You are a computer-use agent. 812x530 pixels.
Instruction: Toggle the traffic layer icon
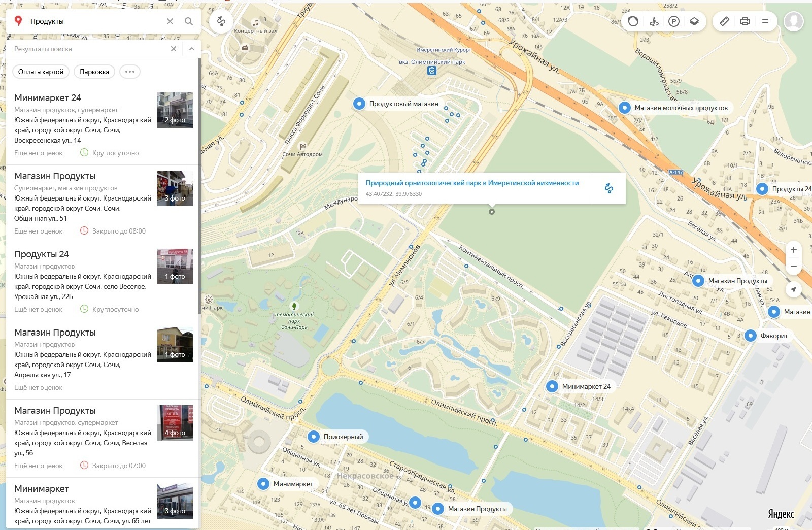pyautogui.click(x=633, y=21)
